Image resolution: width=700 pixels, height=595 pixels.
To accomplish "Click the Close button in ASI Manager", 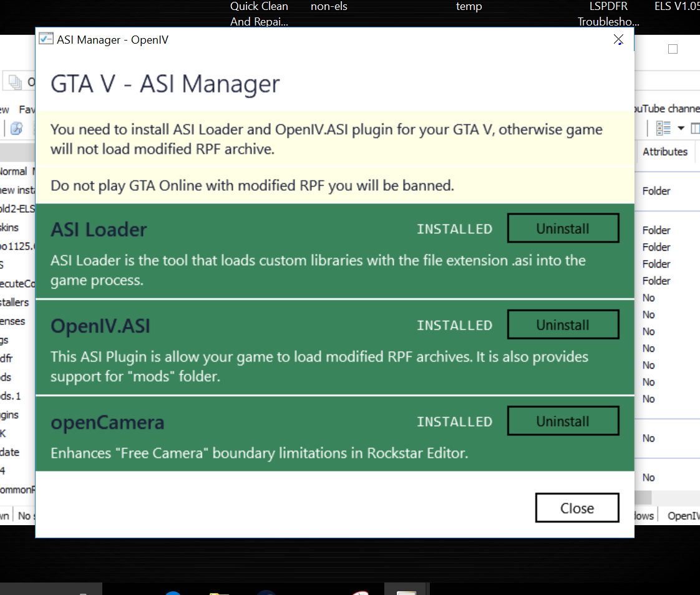I will coord(577,508).
